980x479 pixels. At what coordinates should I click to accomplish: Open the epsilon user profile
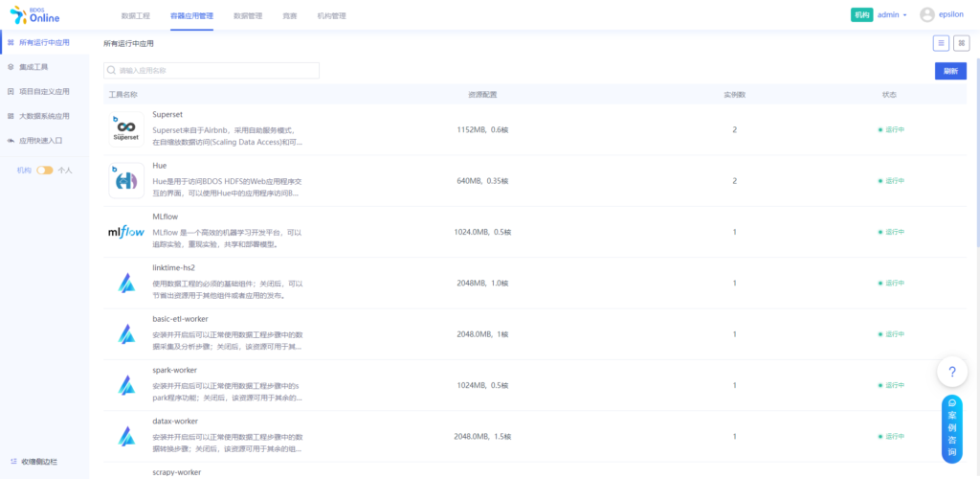[x=952, y=15]
